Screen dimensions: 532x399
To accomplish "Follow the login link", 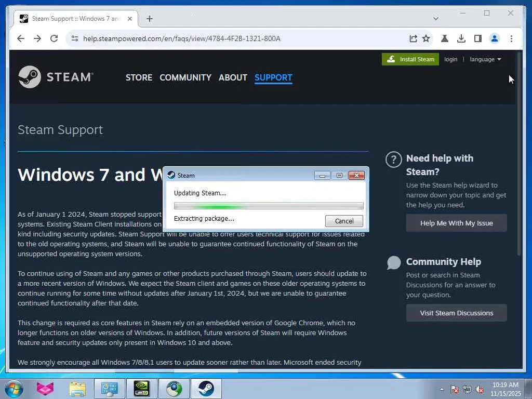I will tap(450, 59).
